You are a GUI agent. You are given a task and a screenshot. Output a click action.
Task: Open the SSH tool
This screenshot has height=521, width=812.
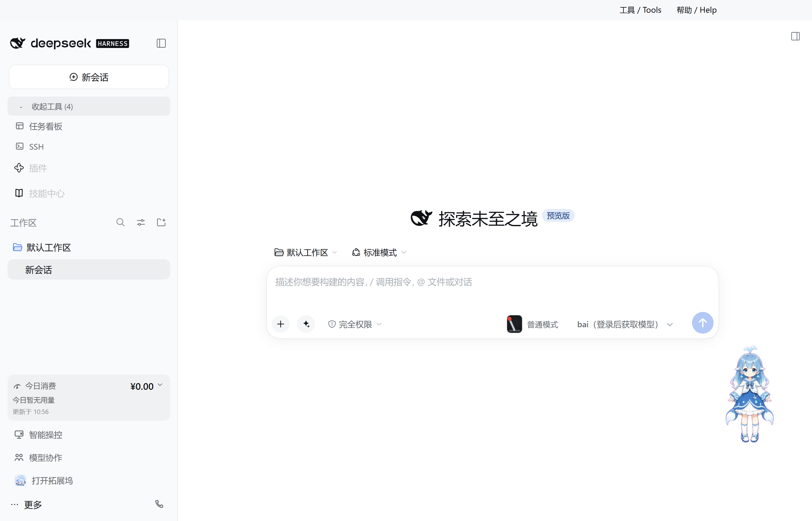(x=36, y=146)
